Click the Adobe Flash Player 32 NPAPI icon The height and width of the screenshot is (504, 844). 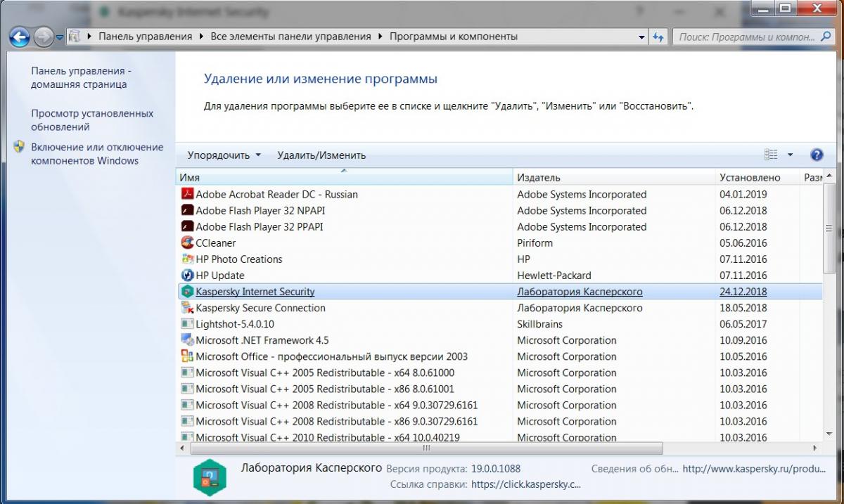[x=187, y=210]
